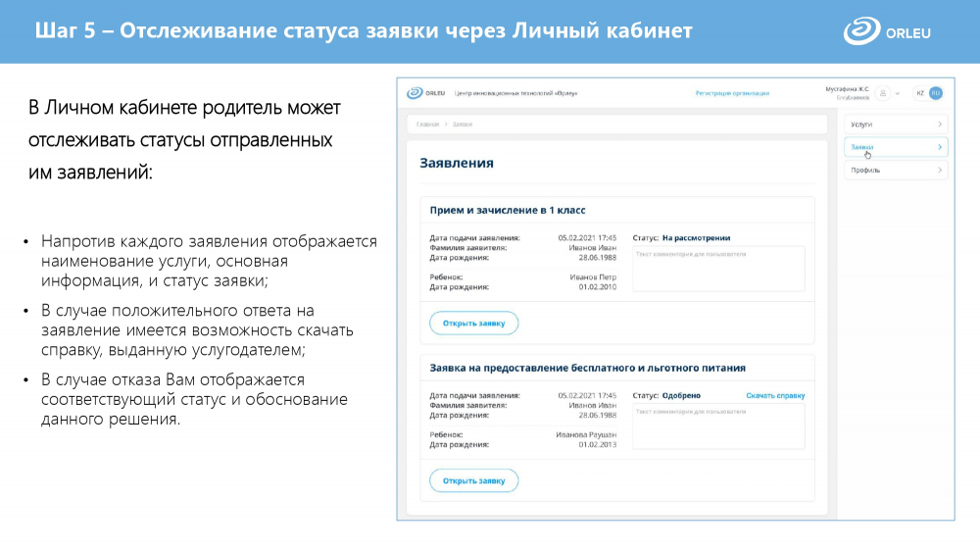
Task: Click the comment field under На рассмотрении status
Action: pos(718,269)
